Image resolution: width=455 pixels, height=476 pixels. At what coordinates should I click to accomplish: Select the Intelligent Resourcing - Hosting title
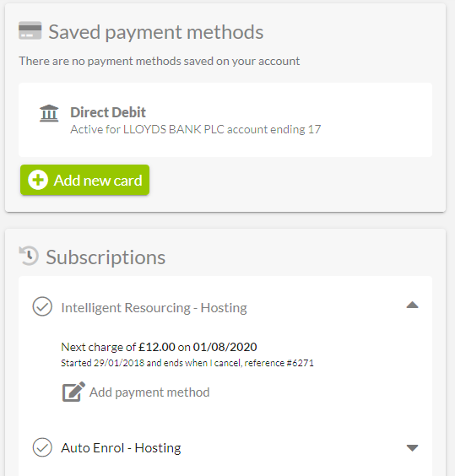coord(154,307)
